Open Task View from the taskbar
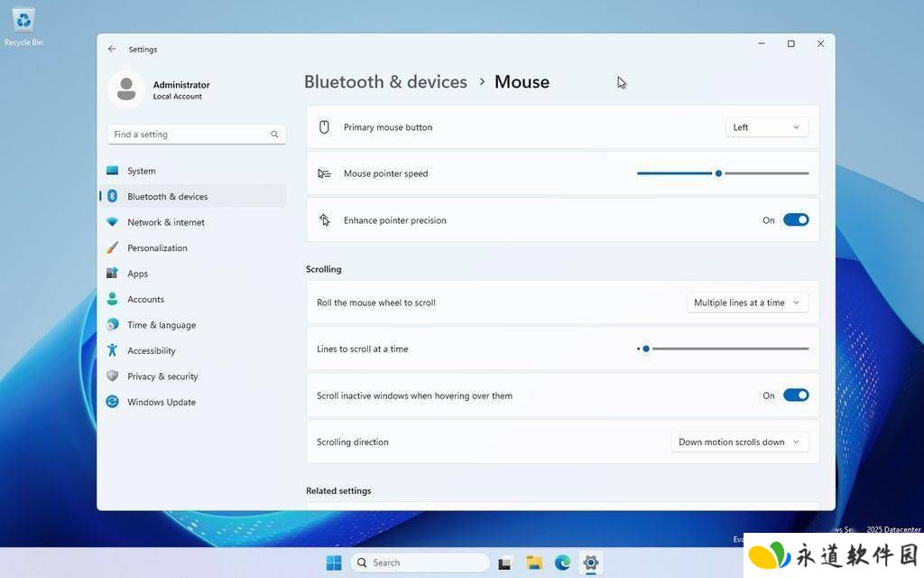 504,564
